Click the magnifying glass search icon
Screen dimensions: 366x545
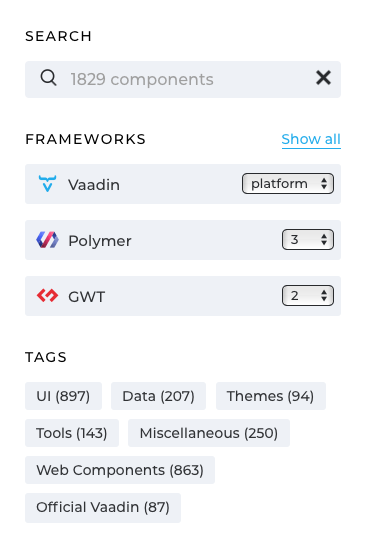tap(48, 78)
